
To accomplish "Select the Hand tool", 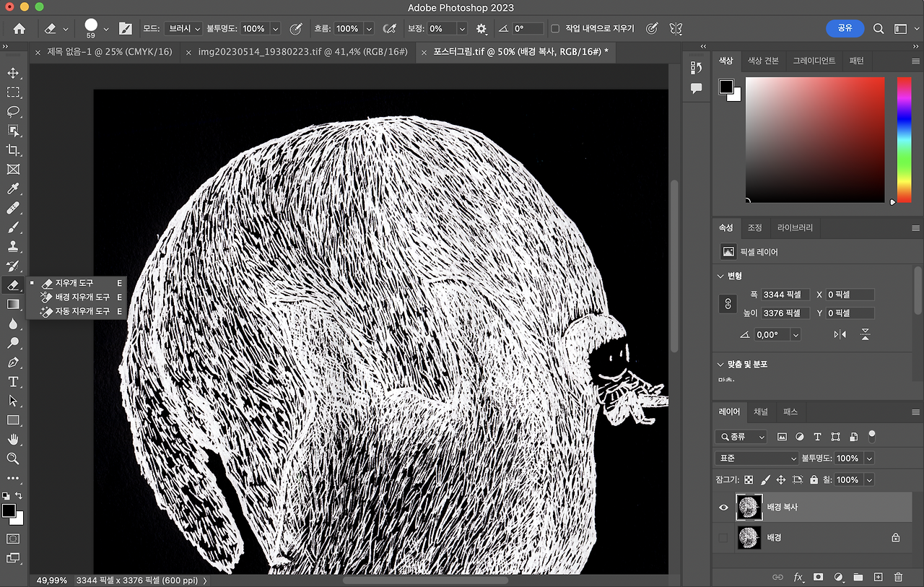I will tap(13, 439).
